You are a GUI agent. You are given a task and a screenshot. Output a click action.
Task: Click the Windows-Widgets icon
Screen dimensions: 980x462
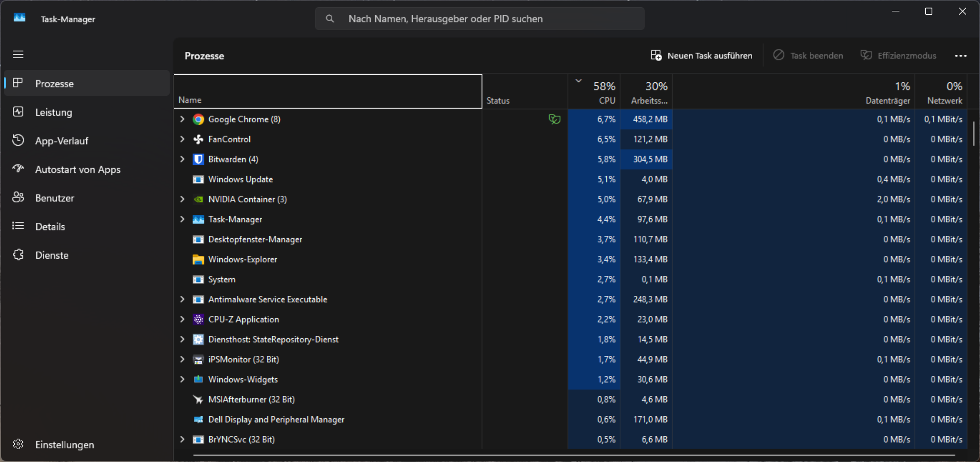point(198,380)
